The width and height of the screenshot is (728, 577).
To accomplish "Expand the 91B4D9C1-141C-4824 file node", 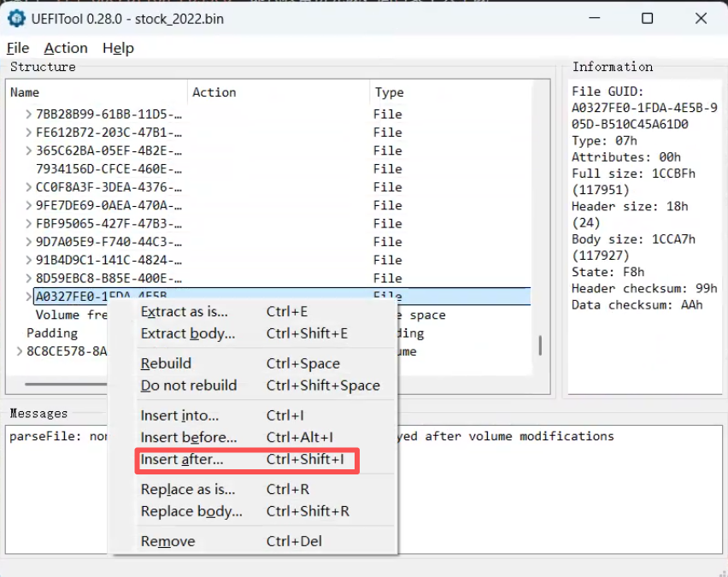I will tap(29, 260).
